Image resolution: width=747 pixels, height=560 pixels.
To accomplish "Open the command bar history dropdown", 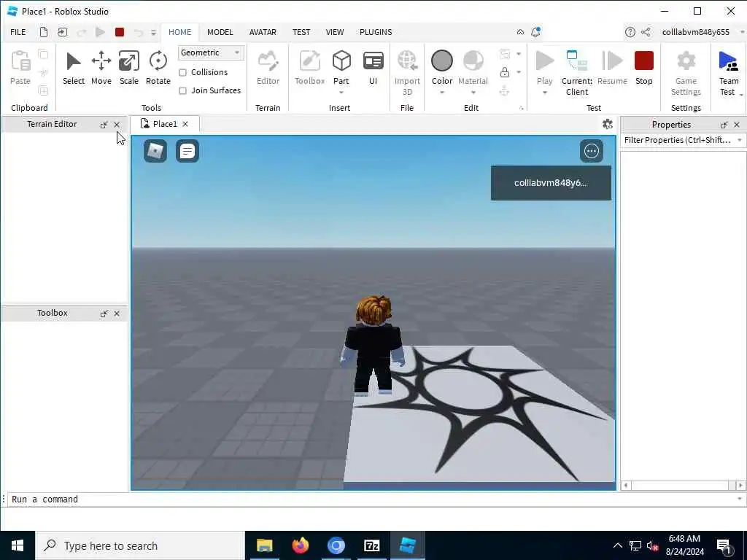I will tap(740, 499).
